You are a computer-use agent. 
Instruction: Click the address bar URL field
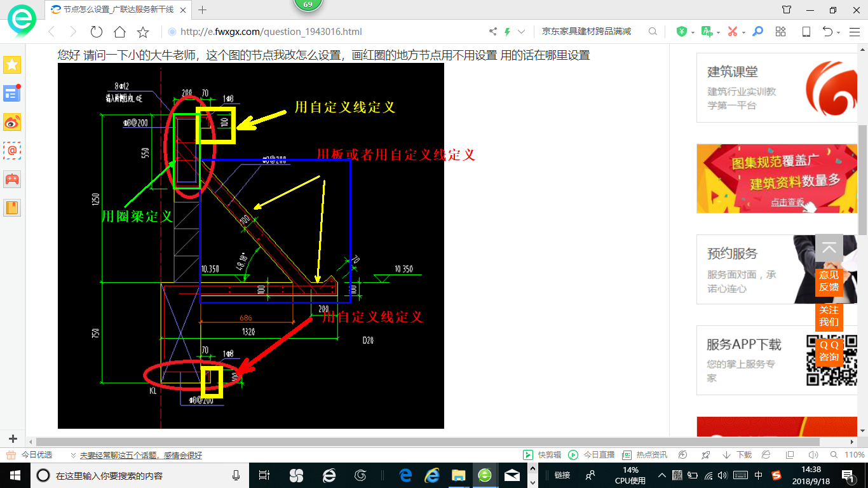(x=324, y=32)
